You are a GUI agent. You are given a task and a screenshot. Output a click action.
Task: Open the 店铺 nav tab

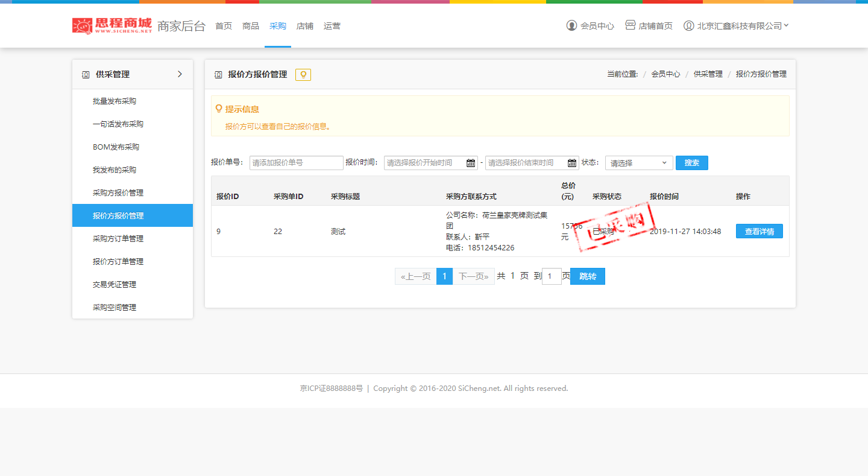tap(305, 26)
